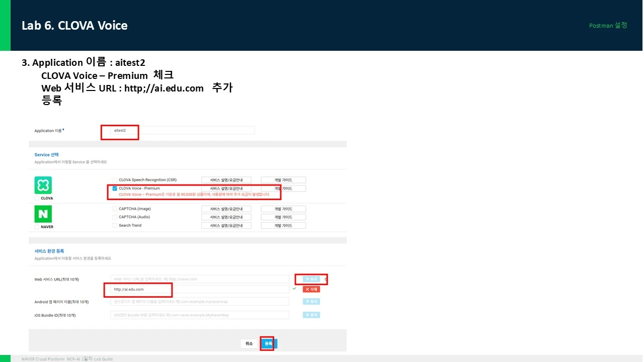This screenshot has width=644, height=362.
Task: Focus the Web 서비스 URL input field
Action: tap(200, 279)
